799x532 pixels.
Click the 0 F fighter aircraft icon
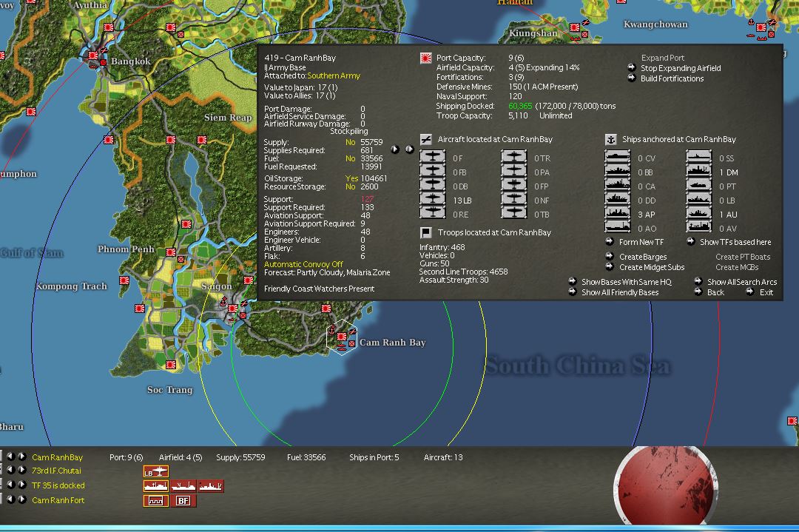pos(432,156)
